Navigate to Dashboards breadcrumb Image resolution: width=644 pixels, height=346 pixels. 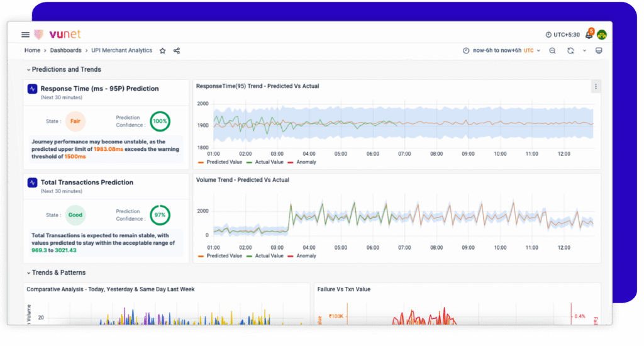coord(66,50)
